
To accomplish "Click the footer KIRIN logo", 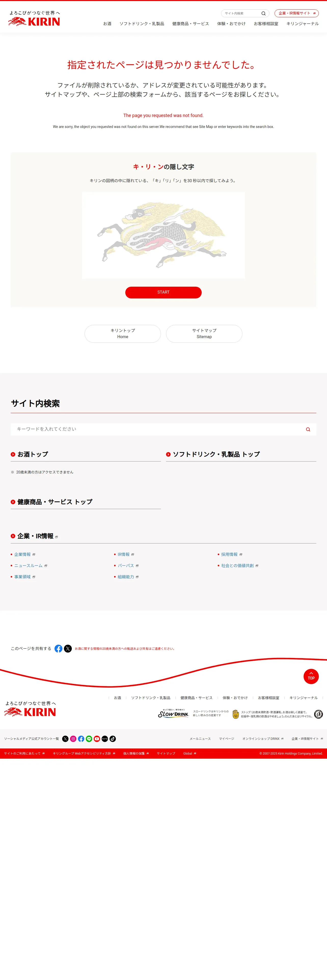I will point(30,709).
